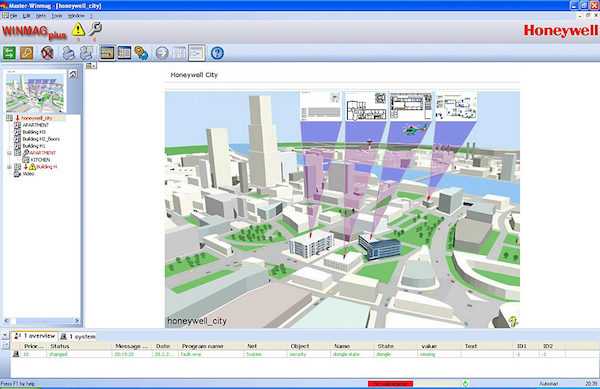Sort by the Status column header
The width and height of the screenshot is (600, 389).
click(80, 346)
